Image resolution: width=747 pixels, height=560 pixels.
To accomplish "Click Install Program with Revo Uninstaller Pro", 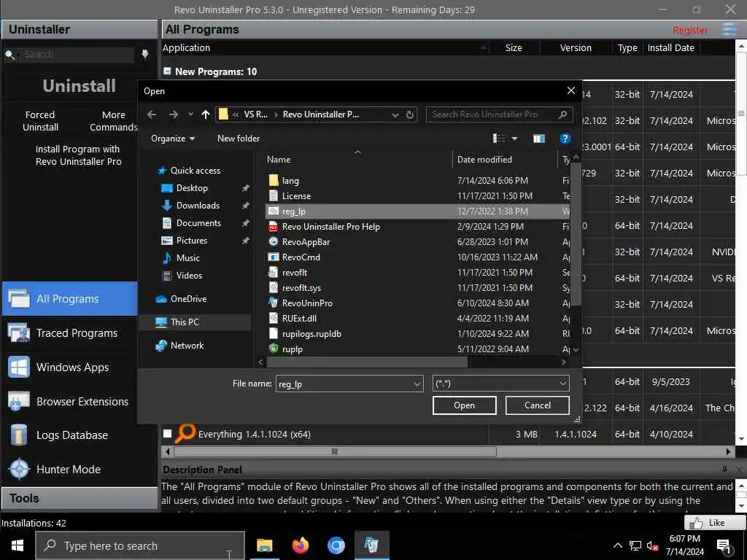I will coord(78,155).
